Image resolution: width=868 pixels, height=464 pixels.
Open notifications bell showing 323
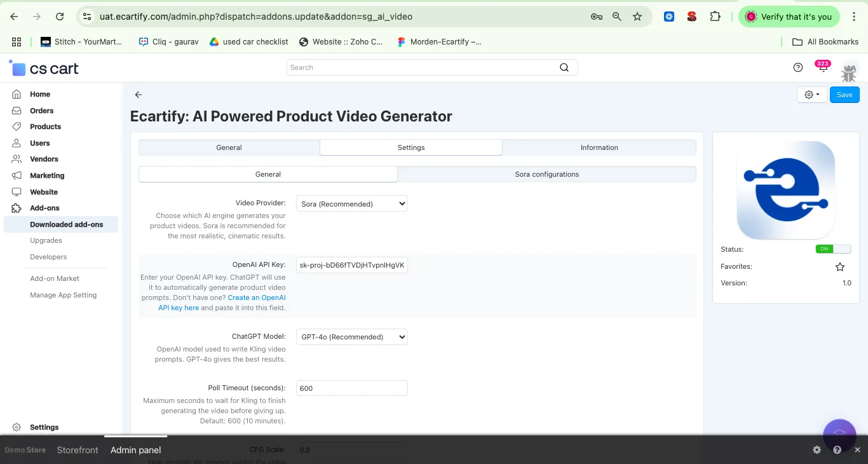pos(823,67)
